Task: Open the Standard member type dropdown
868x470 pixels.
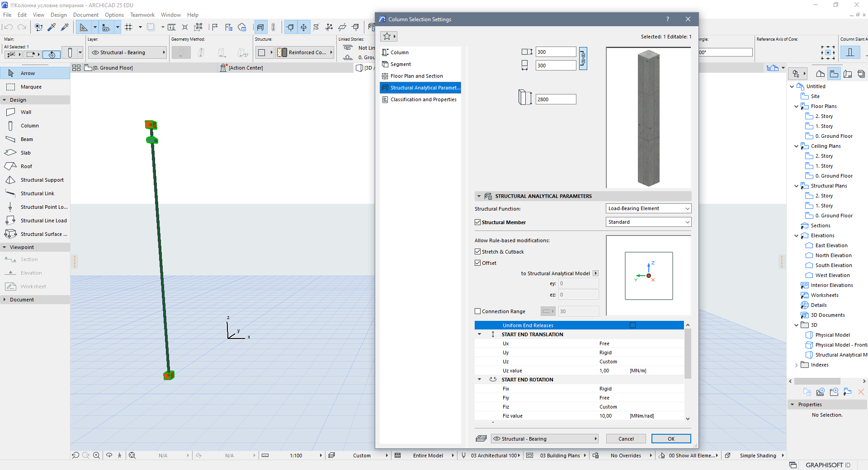Action: 648,222
